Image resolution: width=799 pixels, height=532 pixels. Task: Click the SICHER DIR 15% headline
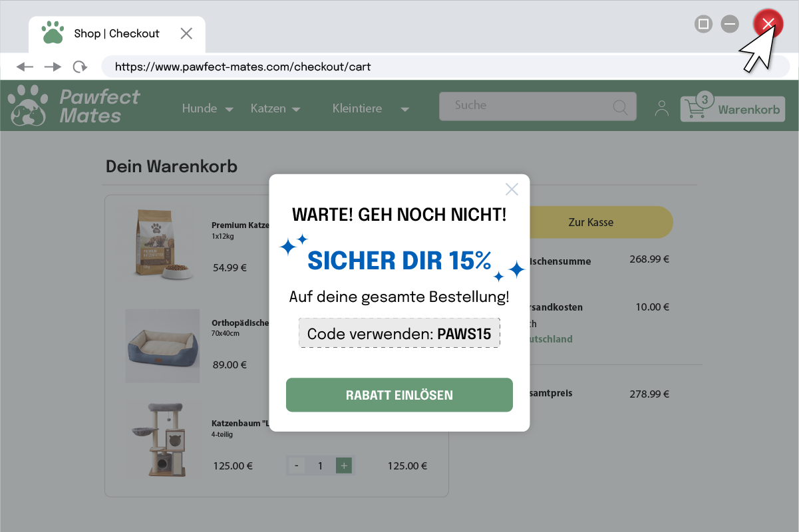pyautogui.click(x=399, y=261)
